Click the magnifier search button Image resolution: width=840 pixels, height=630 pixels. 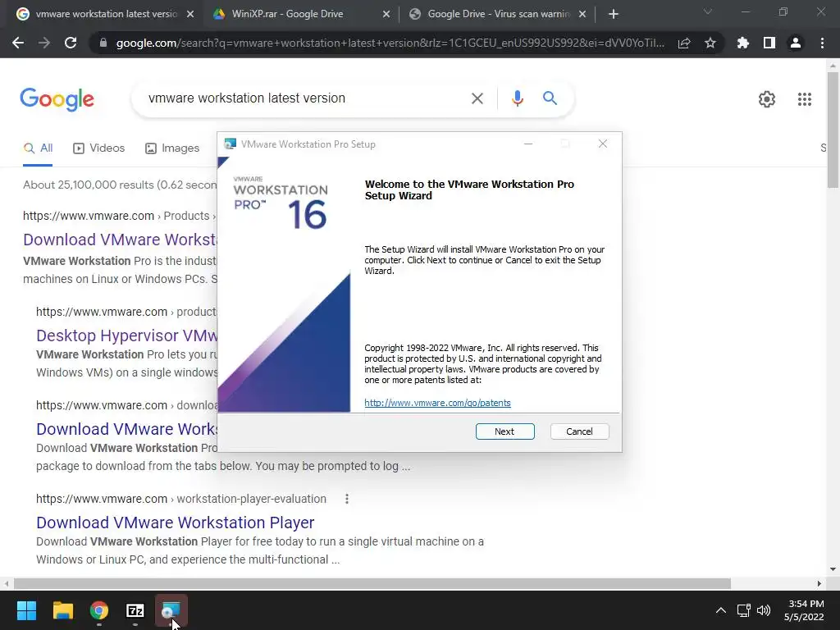click(550, 98)
